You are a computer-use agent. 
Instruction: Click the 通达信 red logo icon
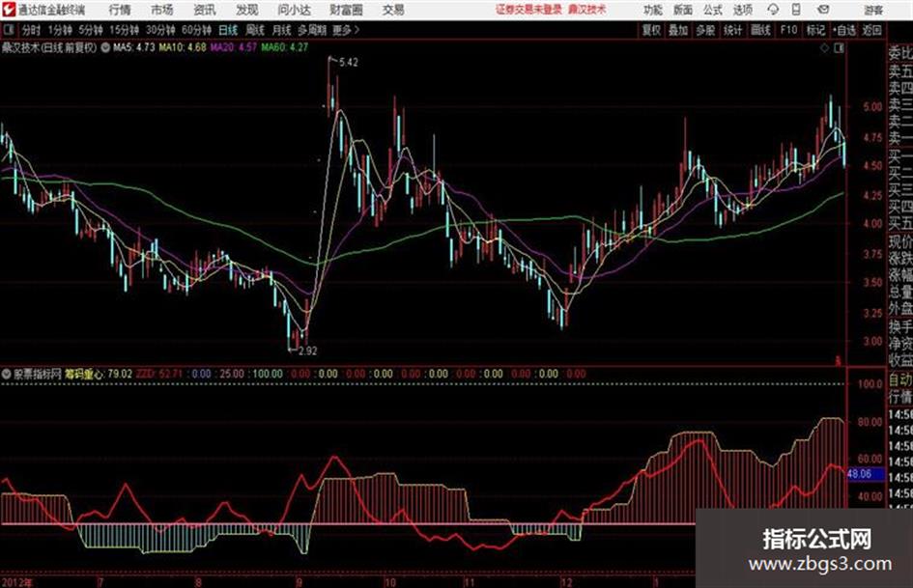[x=8, y=10]
